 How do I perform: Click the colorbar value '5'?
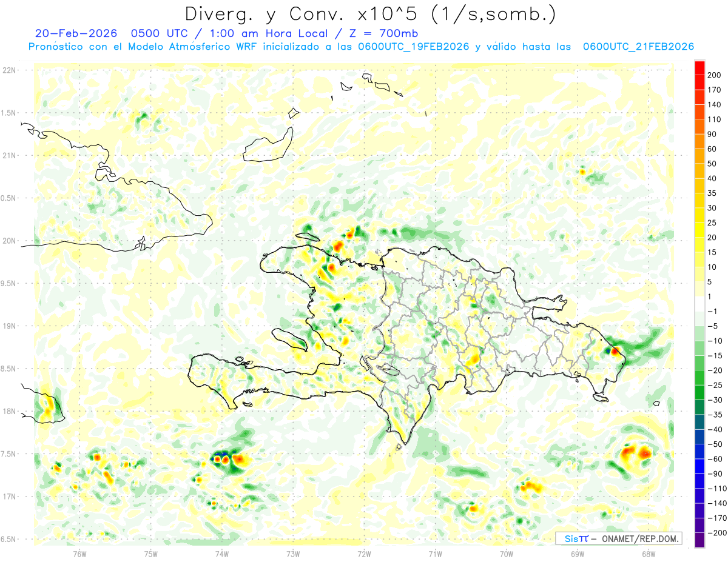pyautogui.click(x=711, y=282)
